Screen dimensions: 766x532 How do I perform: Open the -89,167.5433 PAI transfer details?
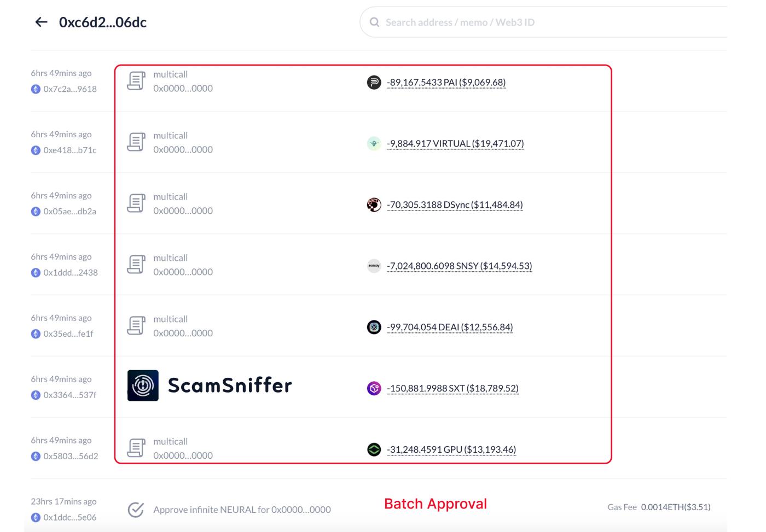click(446, 83)
